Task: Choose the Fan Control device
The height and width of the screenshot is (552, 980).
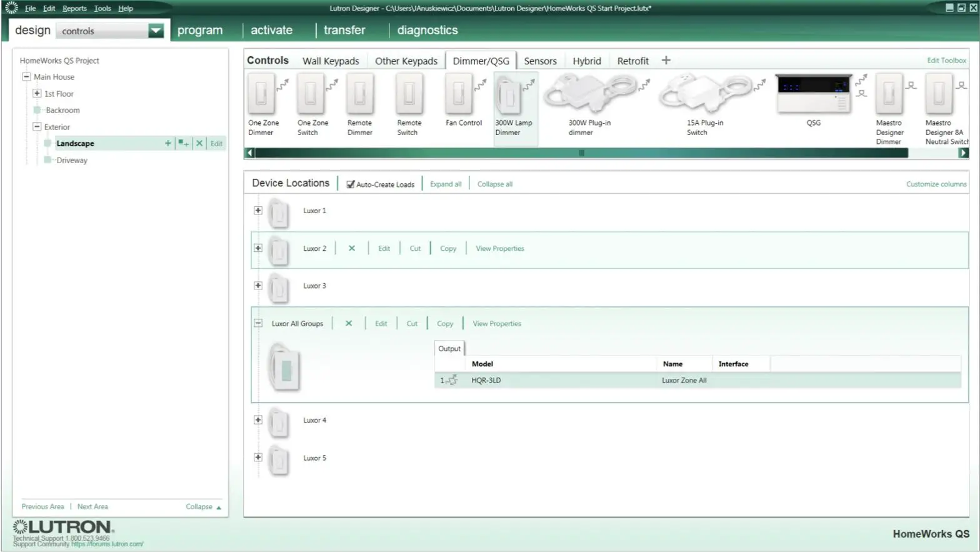Action: [464, 99]
